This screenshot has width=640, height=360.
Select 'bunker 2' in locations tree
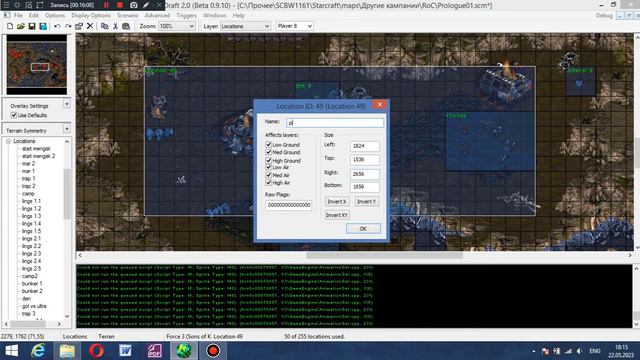point(32,291)
